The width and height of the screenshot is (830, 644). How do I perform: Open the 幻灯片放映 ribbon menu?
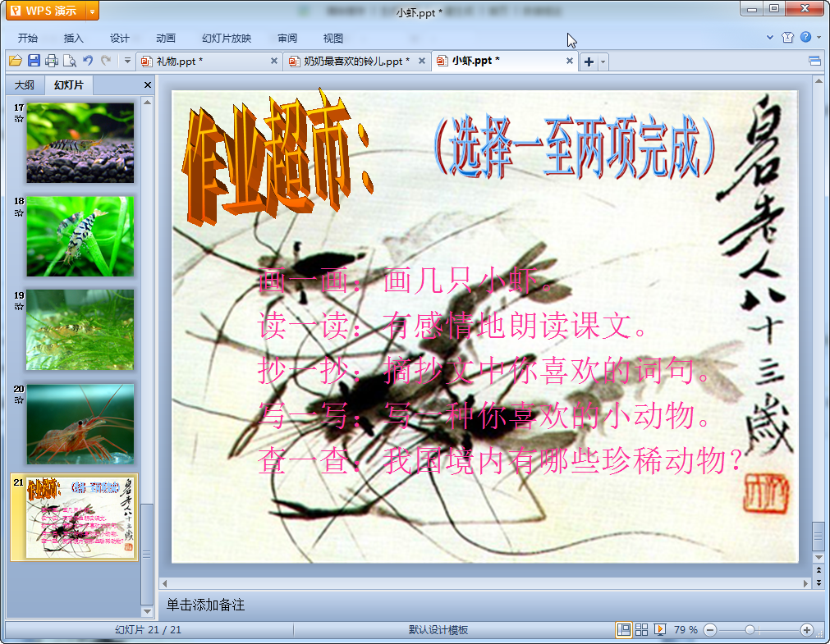pos(227,38)
